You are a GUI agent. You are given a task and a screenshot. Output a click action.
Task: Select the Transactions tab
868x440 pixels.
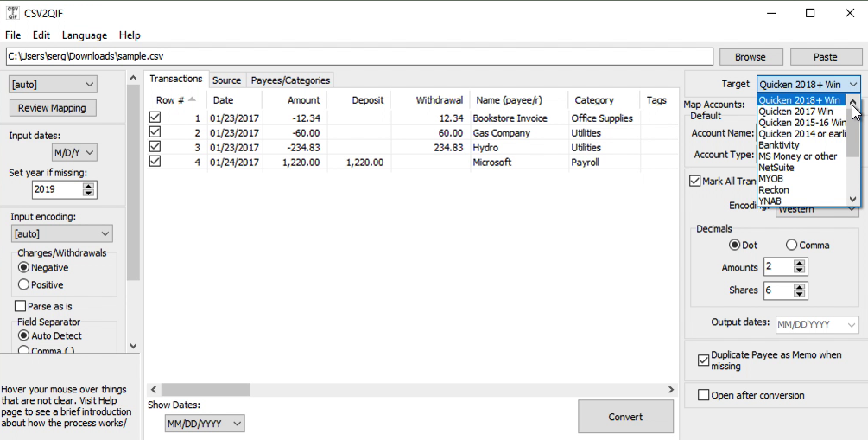176,79
